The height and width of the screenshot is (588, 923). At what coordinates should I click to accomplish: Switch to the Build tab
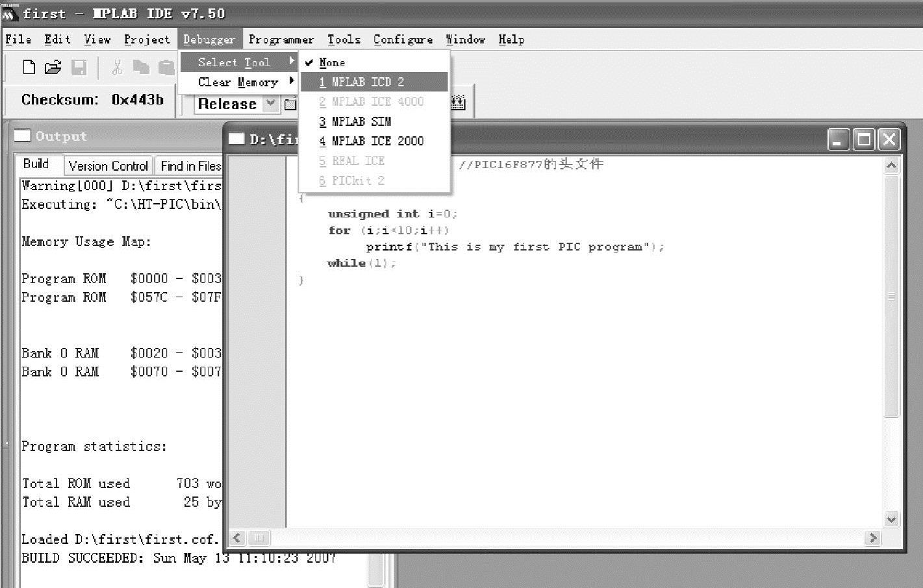click(36, 164)
